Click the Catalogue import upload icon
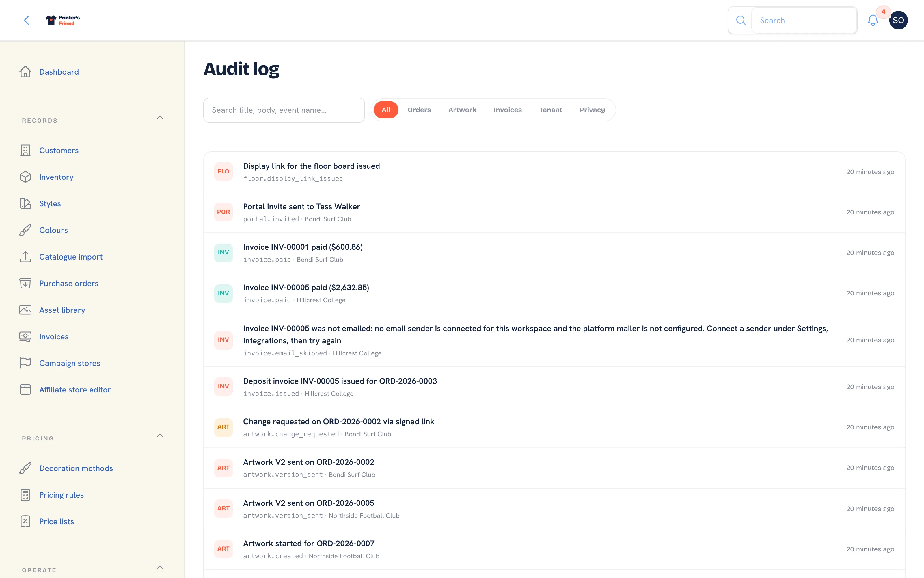This screenshot has height=578, width=924. (25, 257)
